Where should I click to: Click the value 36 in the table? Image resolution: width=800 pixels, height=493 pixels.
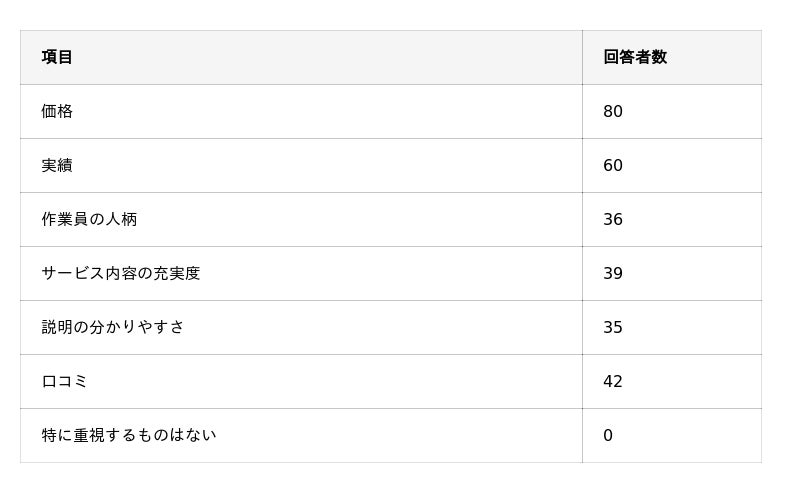point(613,219)
